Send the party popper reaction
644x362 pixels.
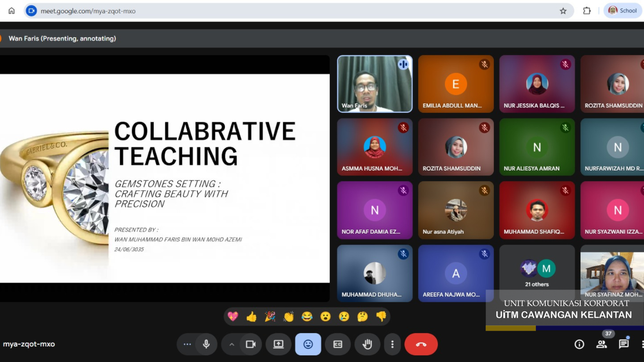(270, 316)
